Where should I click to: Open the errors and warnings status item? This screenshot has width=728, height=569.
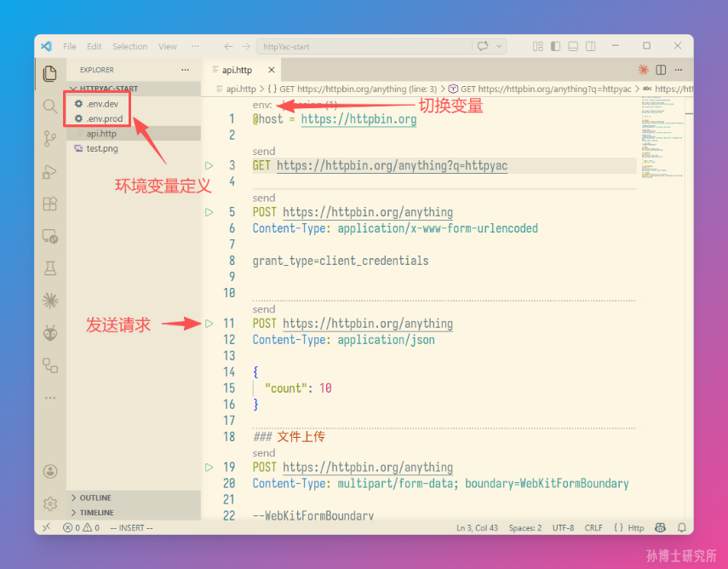[x=81, y=527]
